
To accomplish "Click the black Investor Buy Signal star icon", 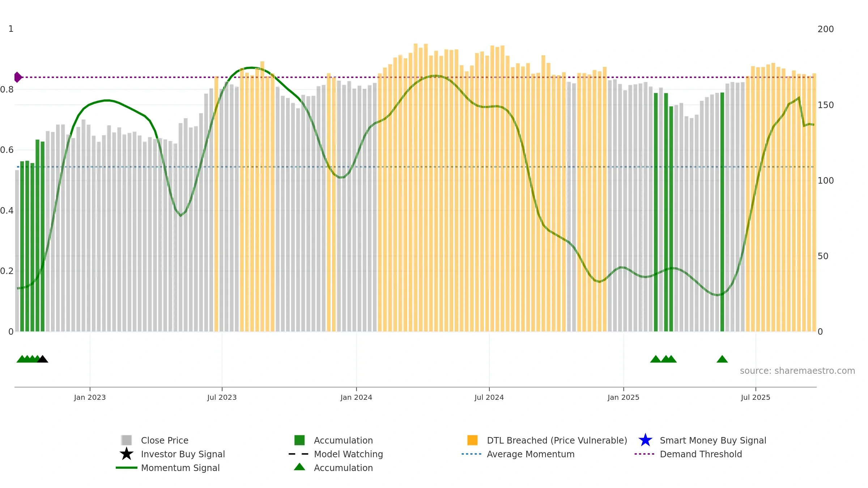I will click(x=127, y=454).
